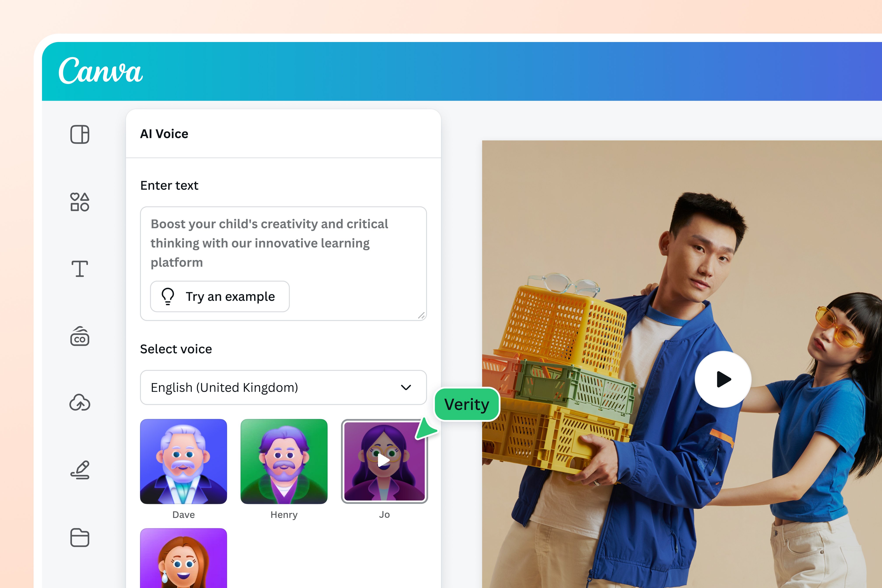Select the Text tool sidebar icon
The width and height of the screenshot is (882, 588).
pos(79,269)
